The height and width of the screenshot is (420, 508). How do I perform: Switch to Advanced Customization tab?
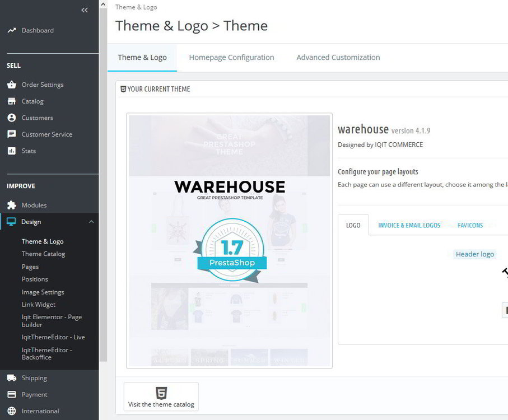(338, 58)
